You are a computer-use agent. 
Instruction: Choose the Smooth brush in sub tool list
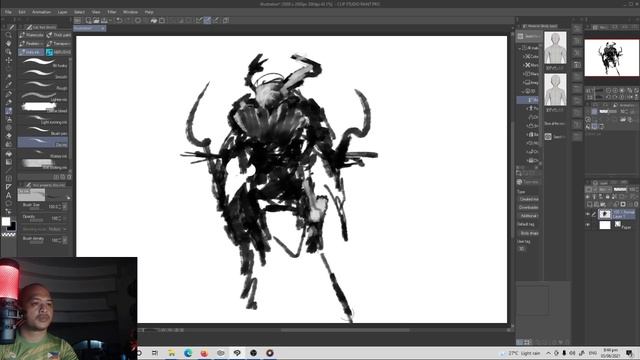[x=43, y=73]
